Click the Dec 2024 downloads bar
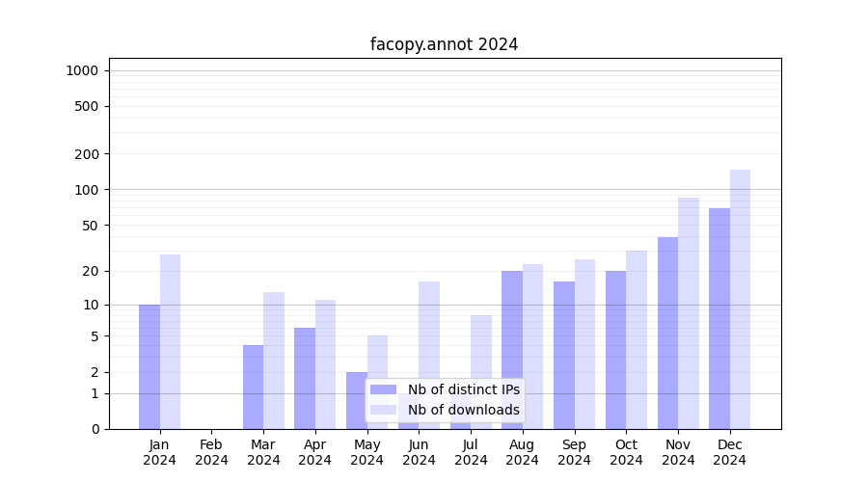This screenshot has width=868, height=482. click(x=740, y=299)
